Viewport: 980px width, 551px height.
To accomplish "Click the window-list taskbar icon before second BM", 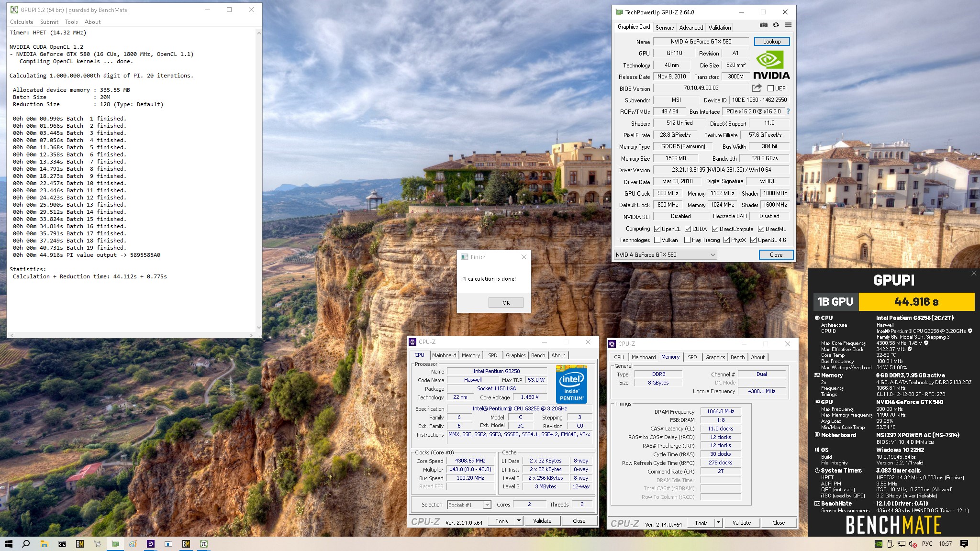I will pyautogui.click(x=168, y=544).
